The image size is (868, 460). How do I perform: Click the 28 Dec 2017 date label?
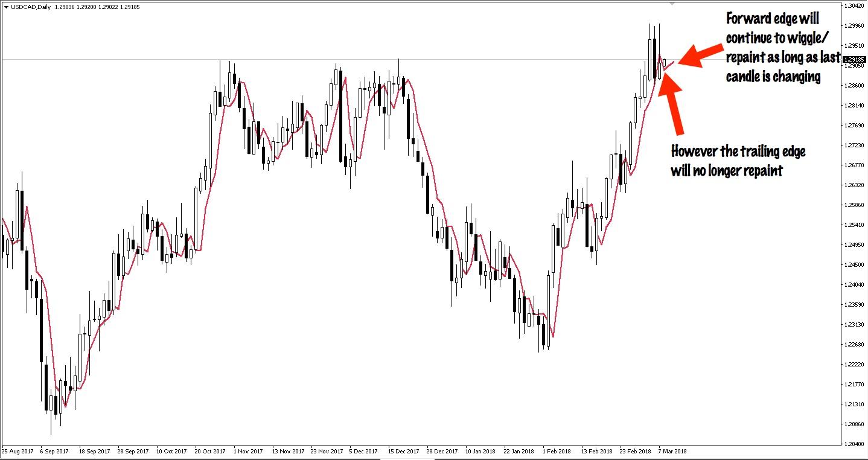441,451
